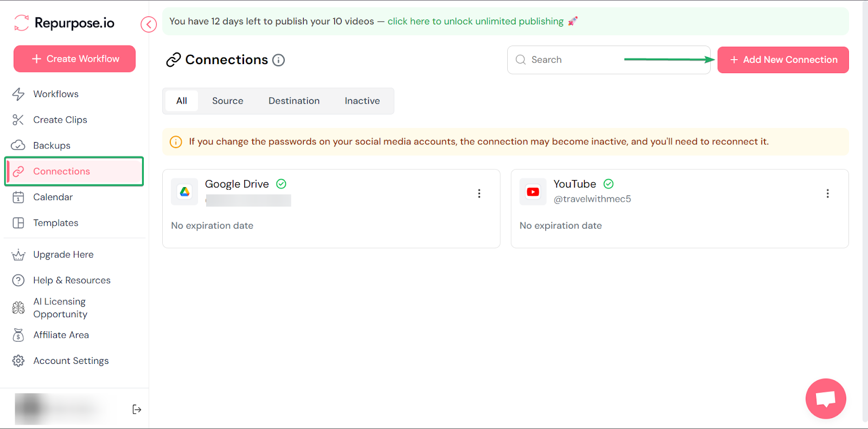
Task: Click the Repurpose.io logo
Action: (64, 23)
